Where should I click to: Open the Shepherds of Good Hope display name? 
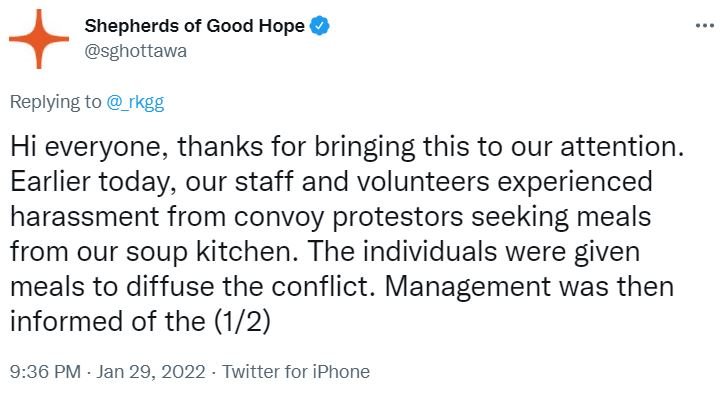pos(194,26)
